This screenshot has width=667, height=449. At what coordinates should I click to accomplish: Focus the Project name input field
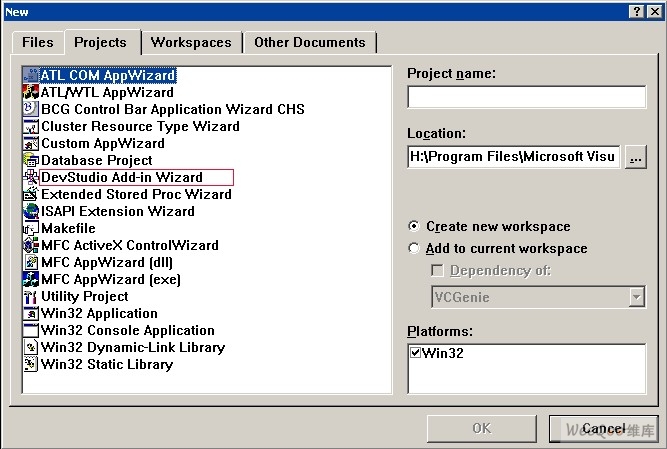[x=527, y=97]
